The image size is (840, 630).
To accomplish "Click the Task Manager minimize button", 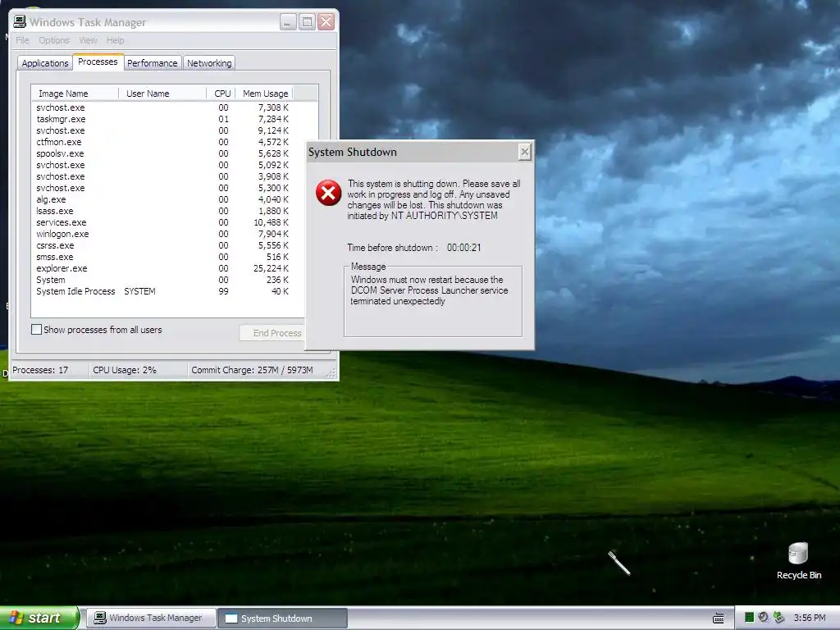I will pos(288,22).
